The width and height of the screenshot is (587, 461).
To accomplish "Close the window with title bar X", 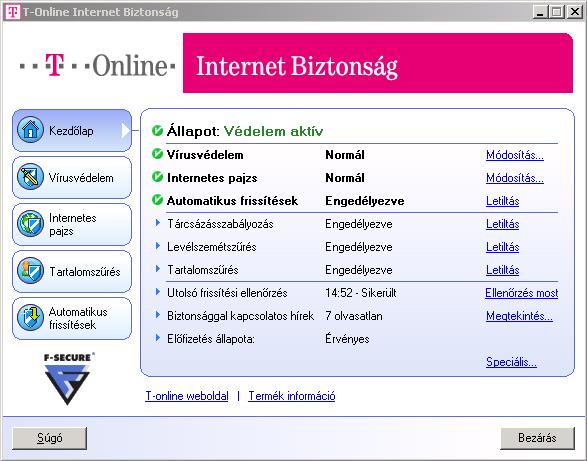I will click(575, 12).
